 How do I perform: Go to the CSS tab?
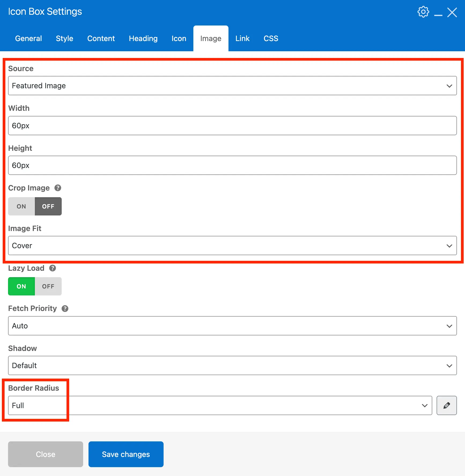pos(271,39)
